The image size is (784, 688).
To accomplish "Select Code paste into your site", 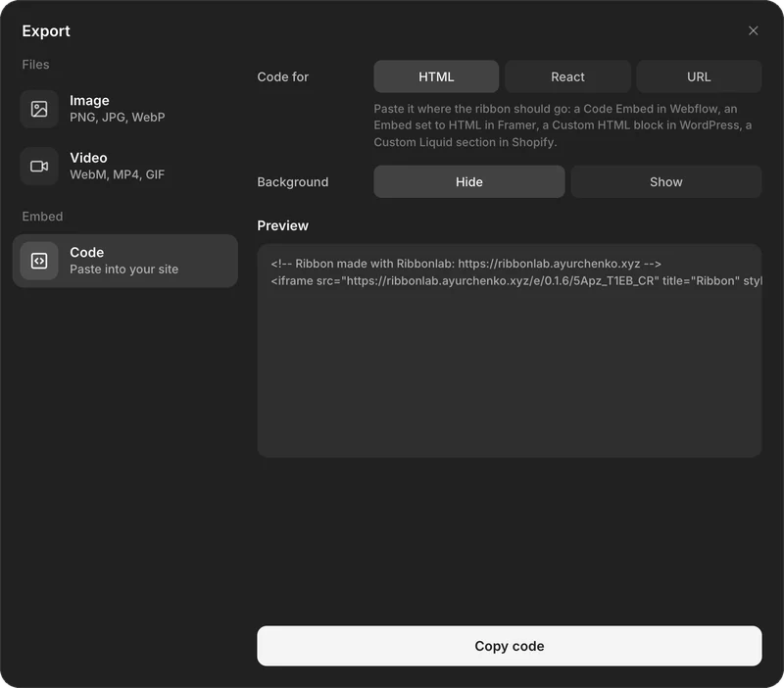I will click(125, 261).
